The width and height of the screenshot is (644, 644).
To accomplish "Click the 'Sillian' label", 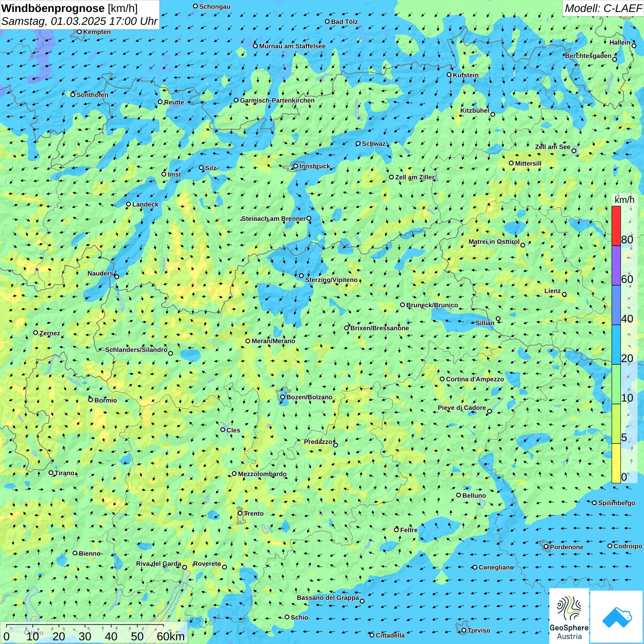I will (485, 323).
